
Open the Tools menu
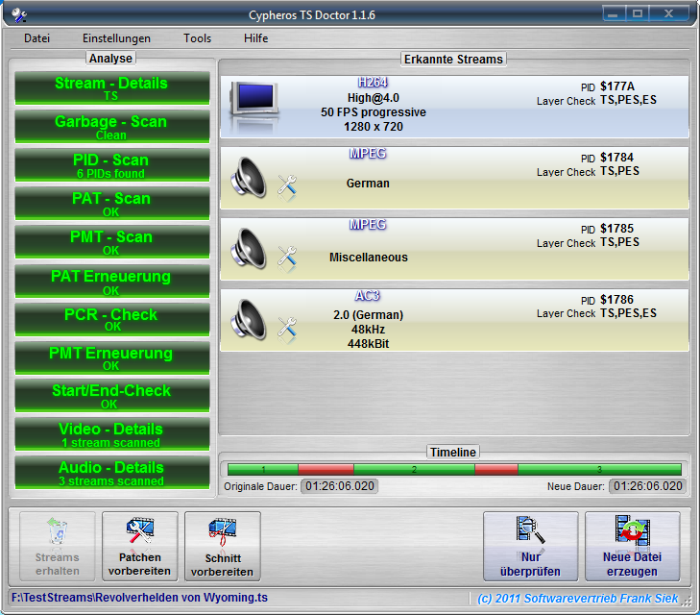click(197, 38)
